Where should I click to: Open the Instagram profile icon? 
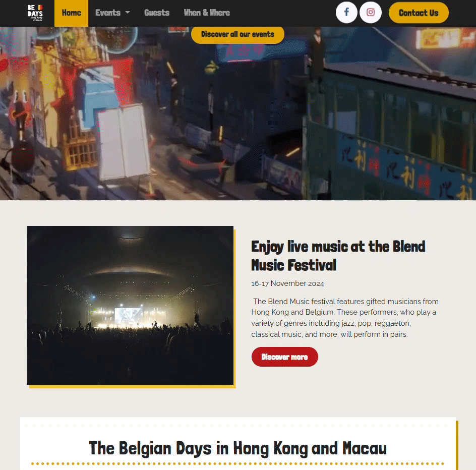click(370, 13)
